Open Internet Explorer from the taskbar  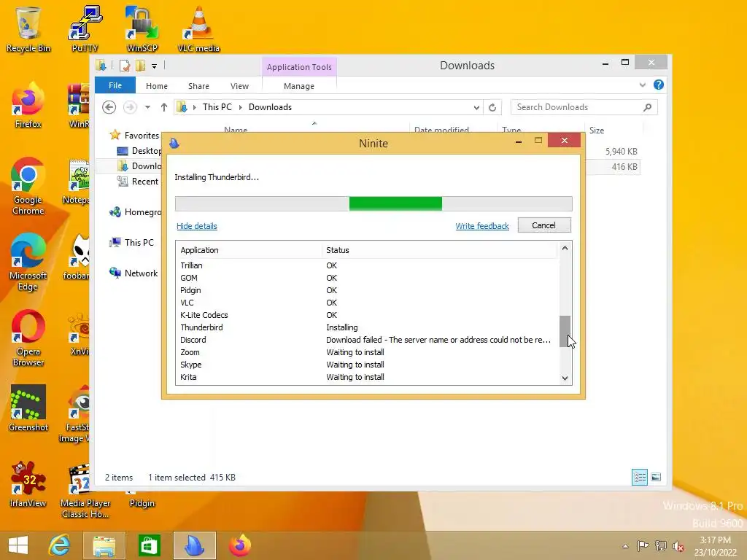(x=60, y=545)
